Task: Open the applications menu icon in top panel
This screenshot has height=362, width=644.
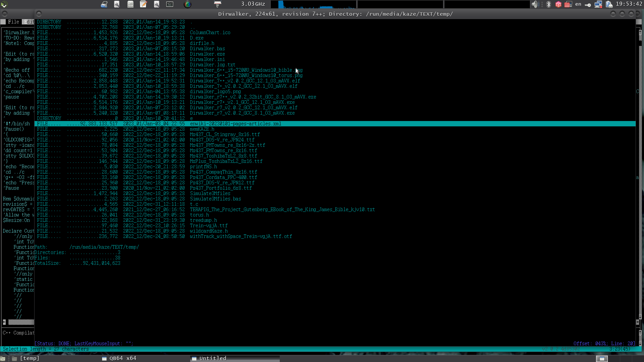Action: click(4, 4)
